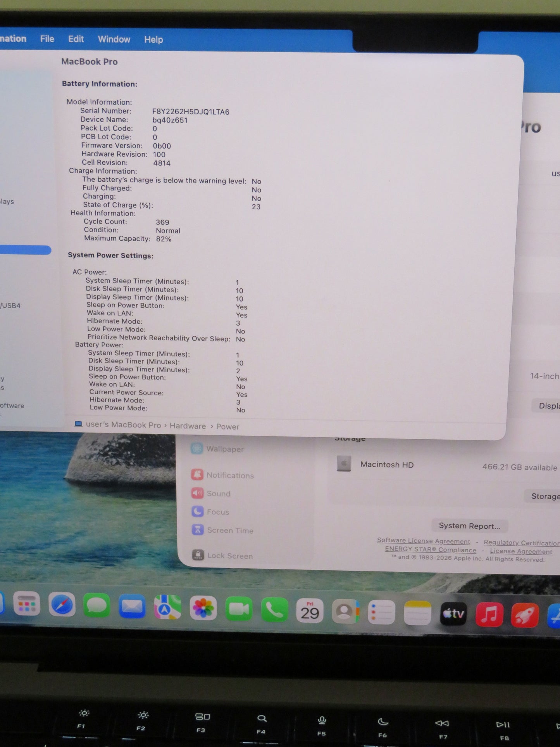This screenshot has height=747, width=560.
Task: Click the System Power Settings: heading
Action: tap(110, 255)
